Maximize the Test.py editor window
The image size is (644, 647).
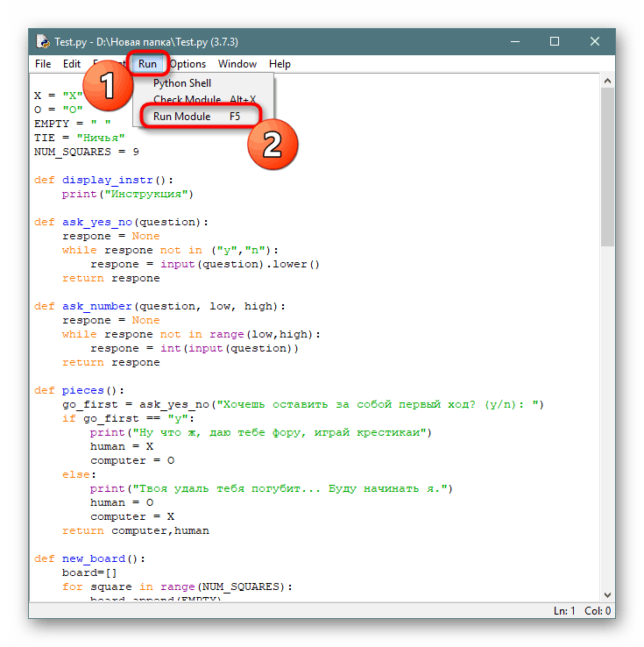pyautogui.click(x=555, y=41)
